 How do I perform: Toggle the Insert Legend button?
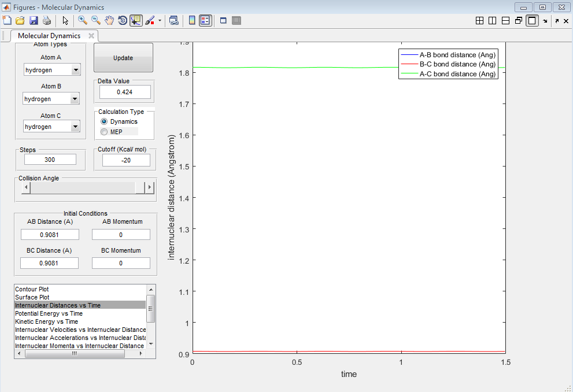[x=205, y=20]
